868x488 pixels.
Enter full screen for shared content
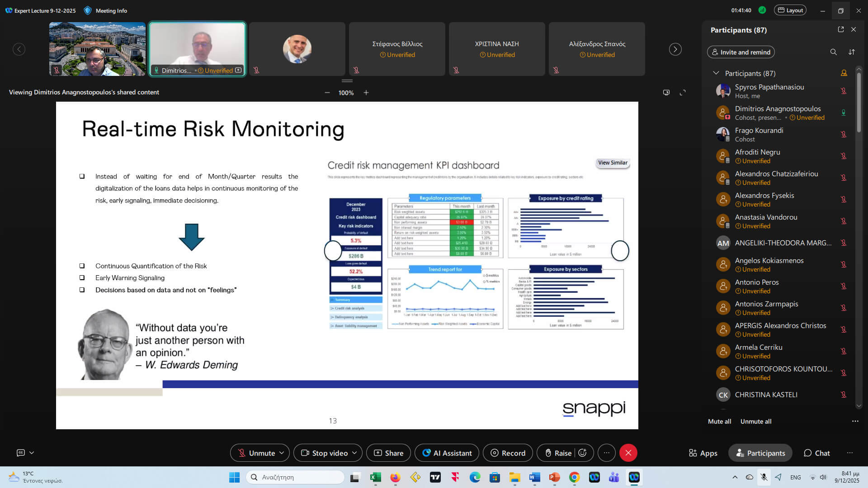[x=683, y=93]
